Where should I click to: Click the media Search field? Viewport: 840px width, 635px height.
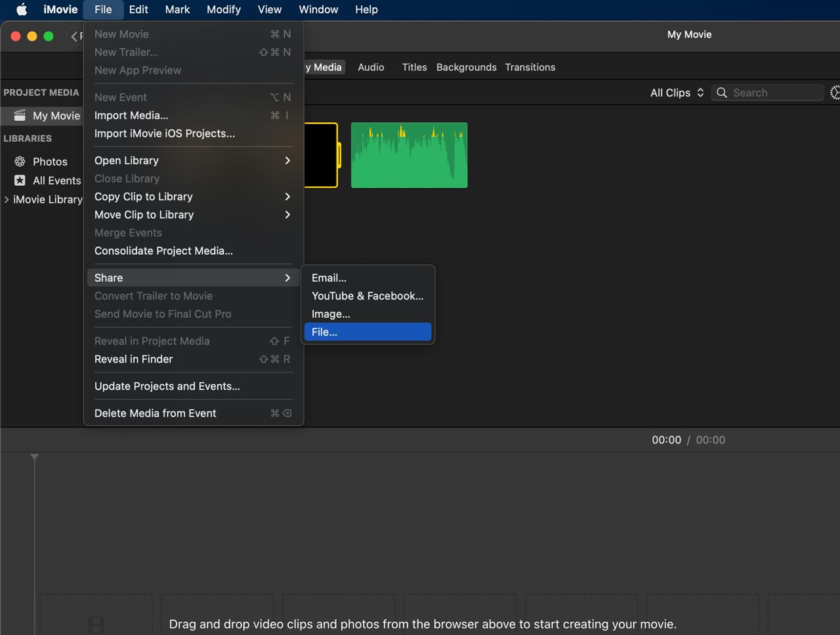pyautogui.click(x=768, y=93)
